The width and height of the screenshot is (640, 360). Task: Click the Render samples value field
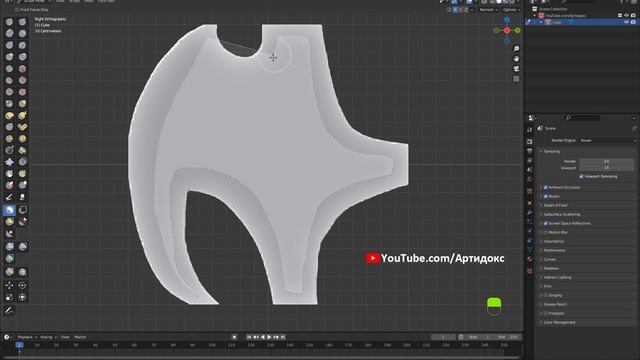point(607,161)
